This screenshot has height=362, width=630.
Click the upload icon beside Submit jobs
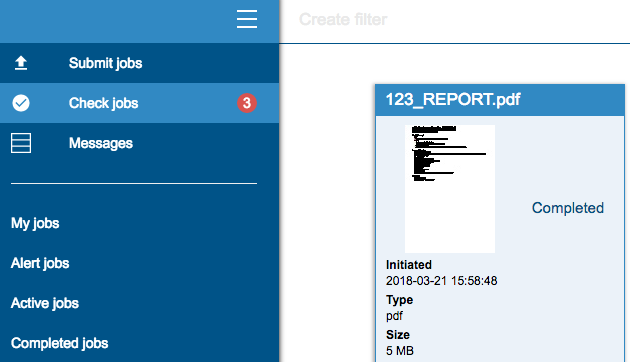click(21, 63)
